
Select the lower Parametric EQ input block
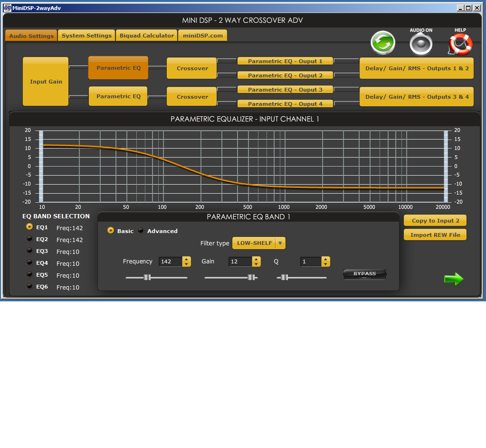tap(118, 96)
